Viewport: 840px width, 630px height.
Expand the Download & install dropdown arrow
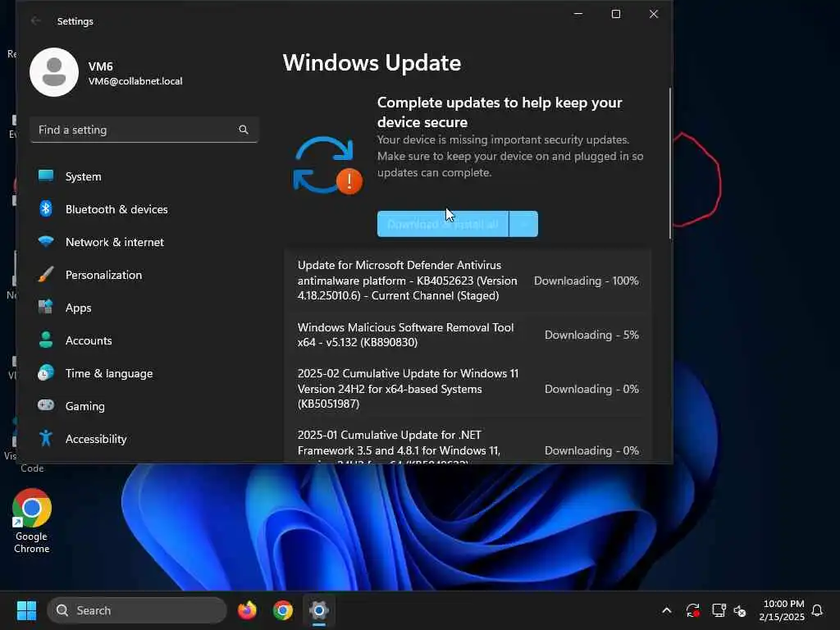pos(524,224)
